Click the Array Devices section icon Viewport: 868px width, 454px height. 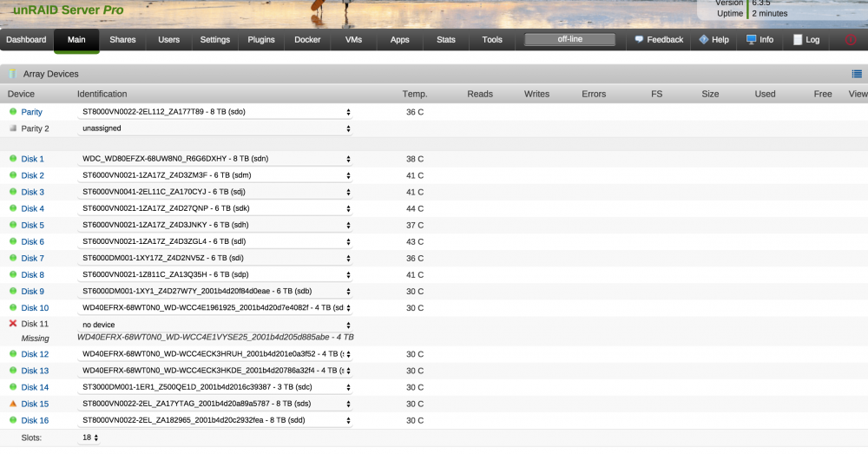pos(12,74)
